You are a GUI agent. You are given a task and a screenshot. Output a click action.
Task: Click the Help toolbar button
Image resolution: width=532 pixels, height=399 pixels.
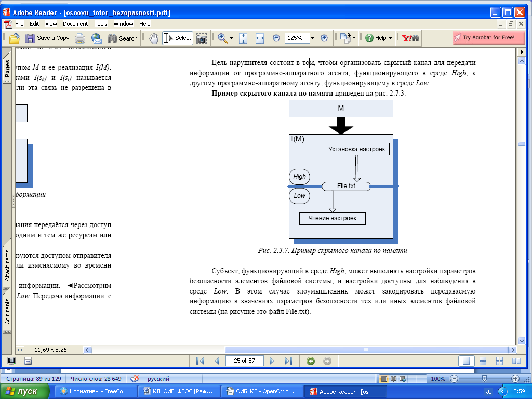(x=376, y=38)
